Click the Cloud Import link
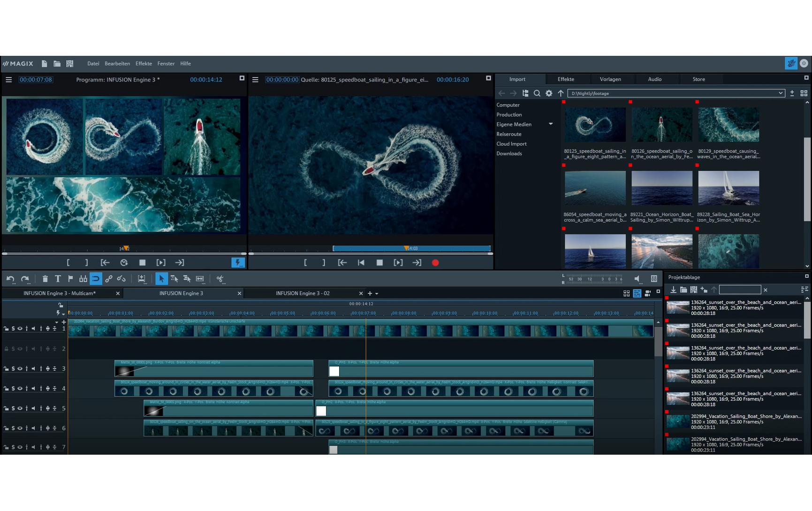 tap(511, 144)
